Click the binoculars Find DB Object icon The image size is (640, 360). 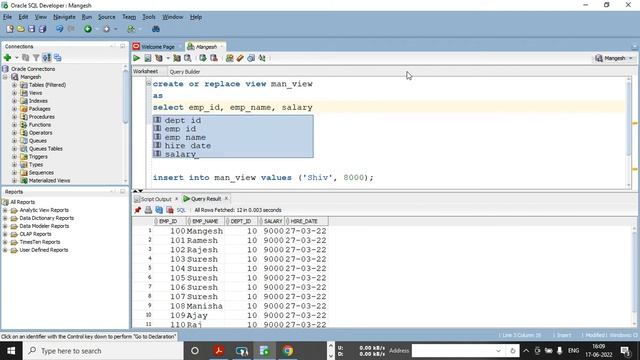tap(156, 29)
